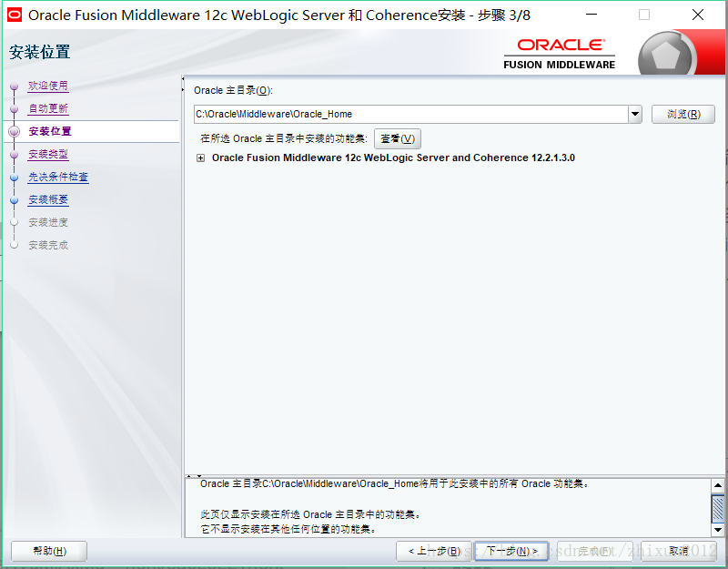
Task: Click the 查看(V) view button
Action: [398, 138]
